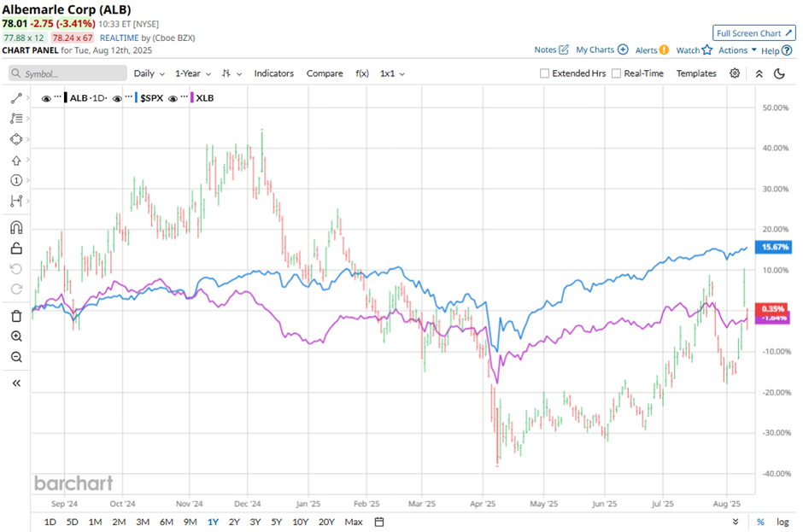Screen dimensions: 803x532
Task: Expand the measure tool options arrow
Action: pos(27,201)
